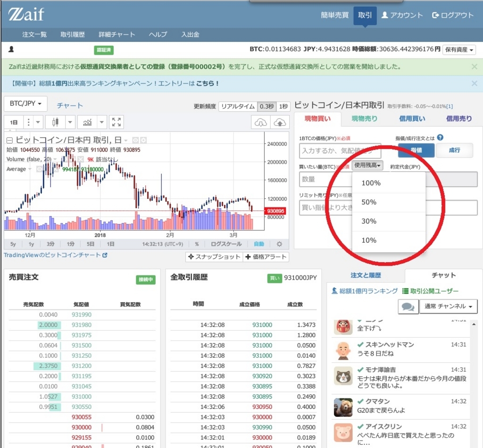Open the chart indicators icon
Screen dimensions: 483x448
point(87,122)
